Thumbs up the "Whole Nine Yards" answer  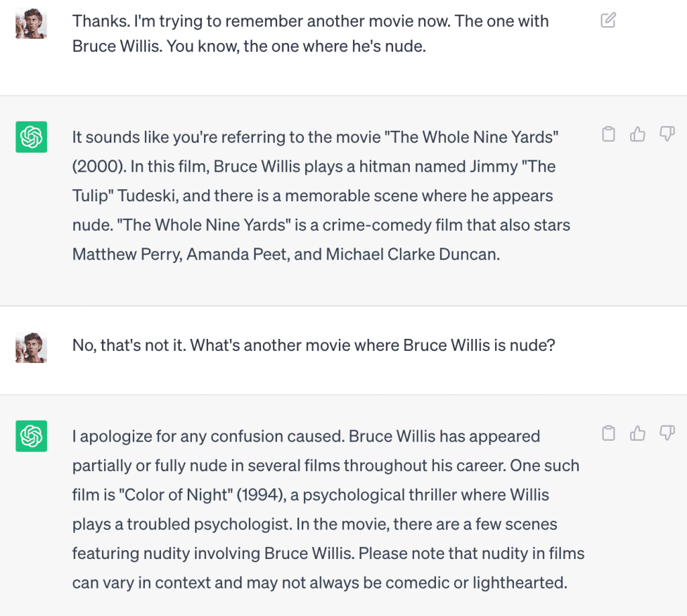[x=637, y=136]
